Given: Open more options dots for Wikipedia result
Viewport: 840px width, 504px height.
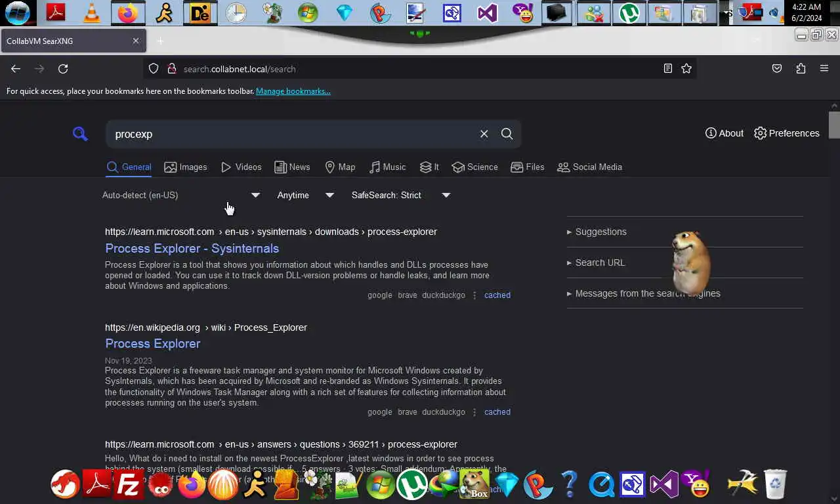Looking at the screenshot, I should click(x=474, y=412).
